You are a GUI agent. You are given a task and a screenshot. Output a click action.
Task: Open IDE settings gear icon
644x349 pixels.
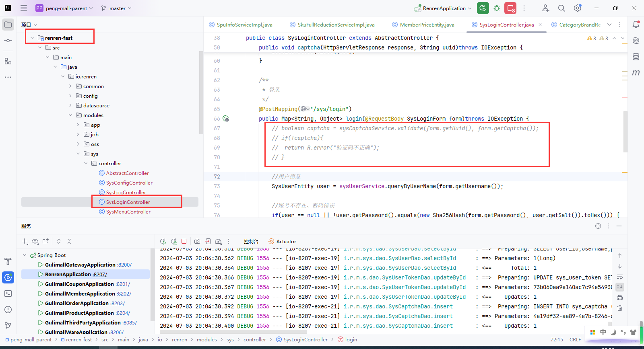click(x=578, y=8)
